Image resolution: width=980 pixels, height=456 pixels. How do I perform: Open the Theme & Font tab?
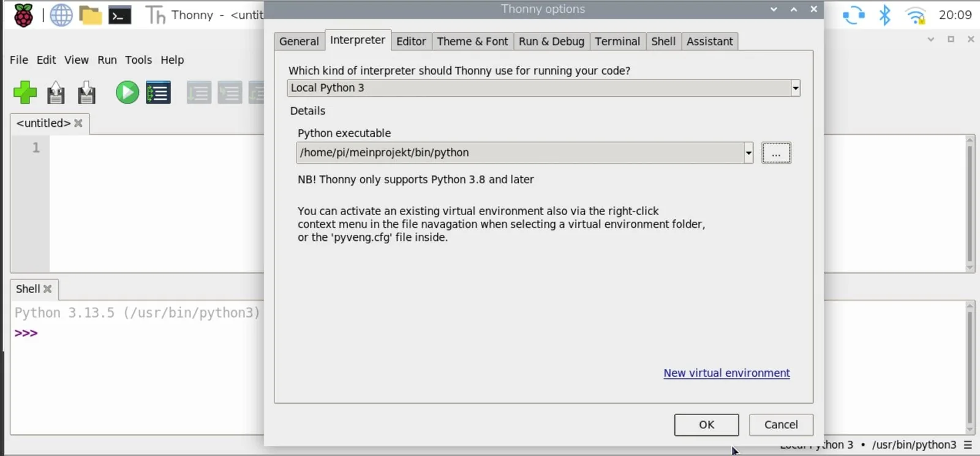coord(472,41)
